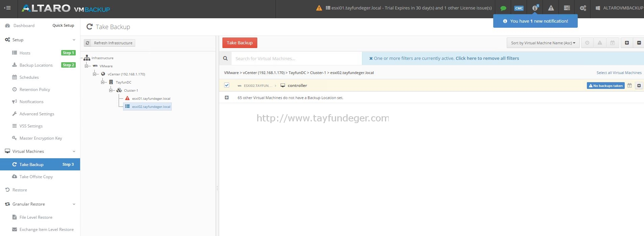The height and width of the screenshot is (236, 644).
Task: Select TayfunDC in the tree
Action: pyautogui.click(x=123, y=82)
